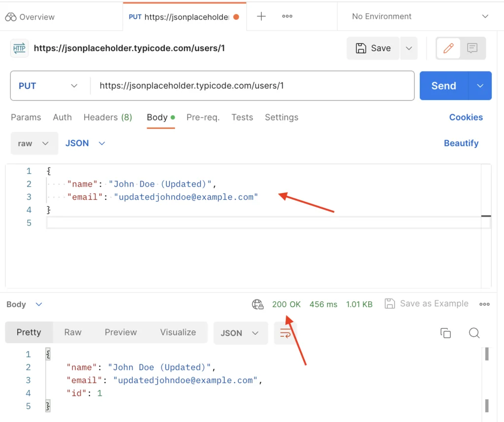This screenshot has width=504, height=422.
Task: Save response as Example
Action: click(427, 304)
